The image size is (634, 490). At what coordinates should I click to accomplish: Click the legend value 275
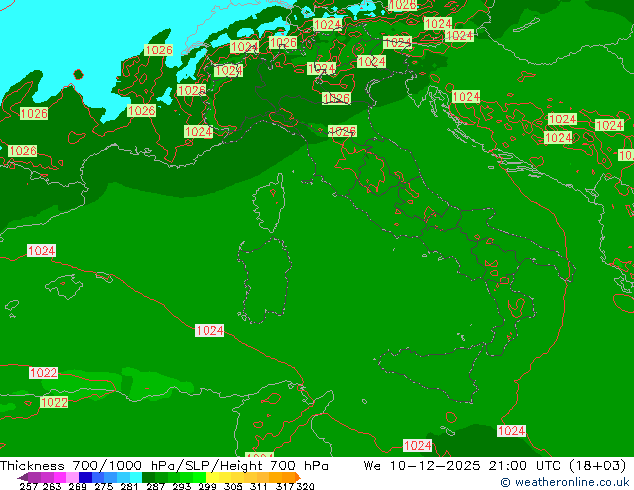pos(104,486)
